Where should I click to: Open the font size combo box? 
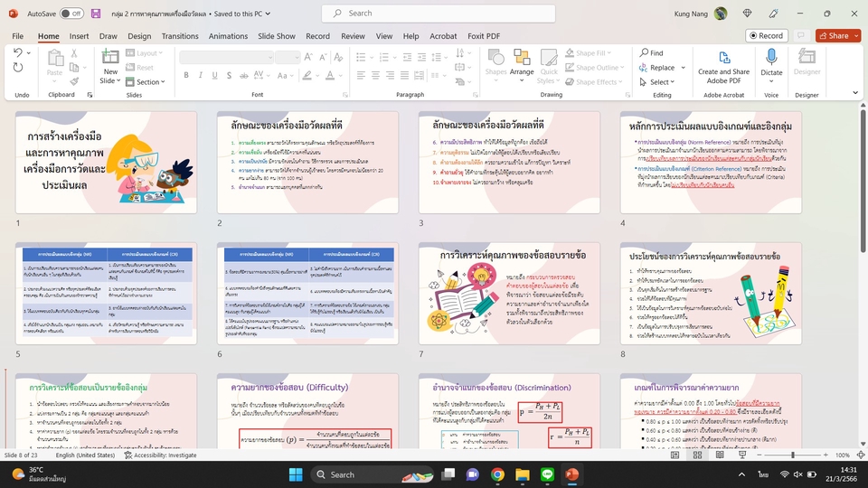(x=288, y=57)
